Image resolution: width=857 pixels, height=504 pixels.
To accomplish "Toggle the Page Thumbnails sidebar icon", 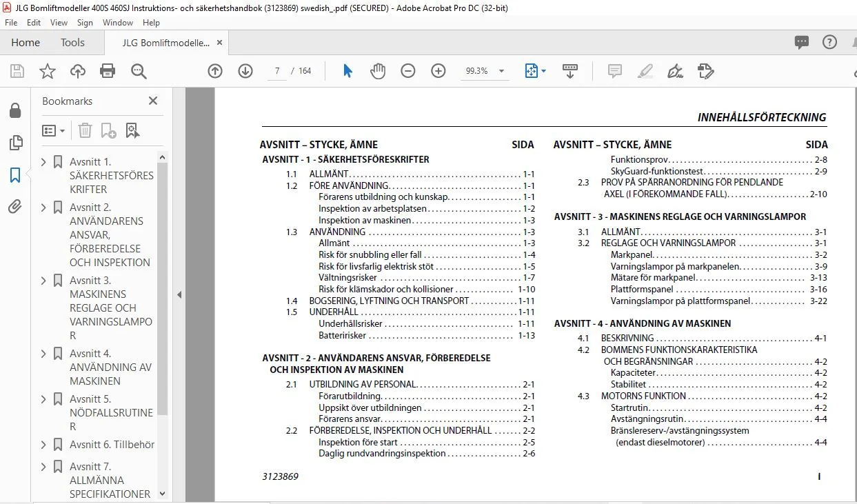I will (x=15, y=143).
